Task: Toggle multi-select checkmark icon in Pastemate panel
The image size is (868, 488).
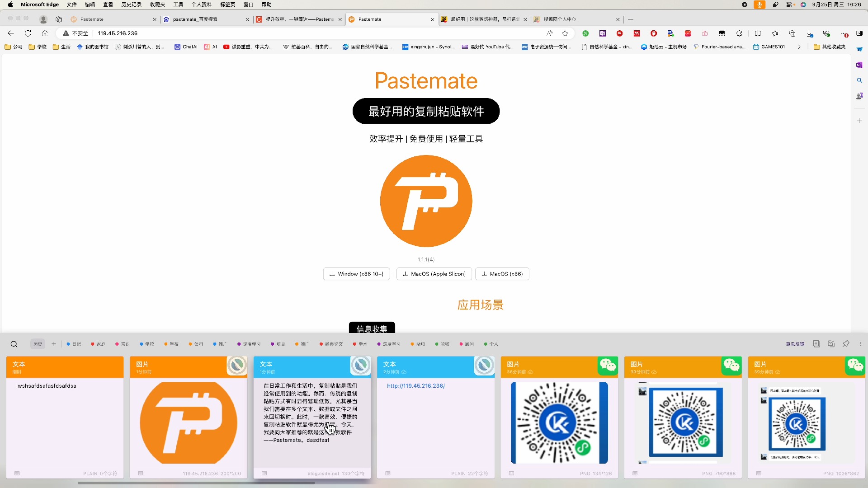Action: (831, 344)
